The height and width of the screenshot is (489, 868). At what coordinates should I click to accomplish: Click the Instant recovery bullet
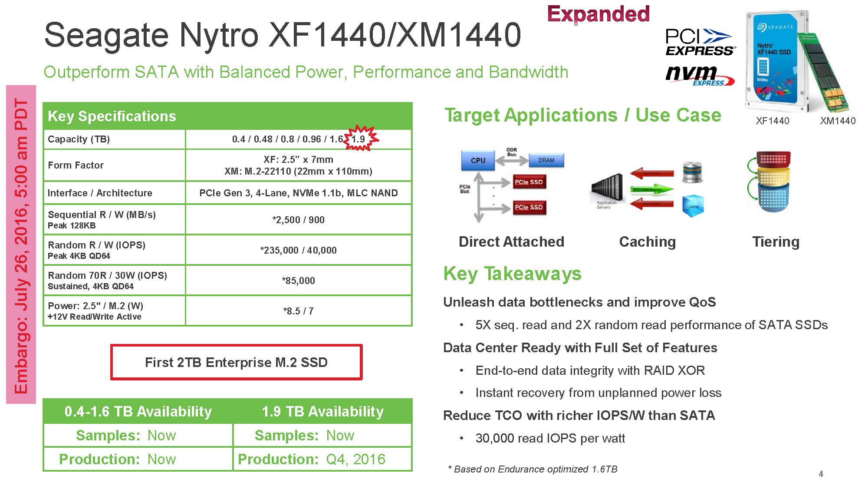coord(598,393)
